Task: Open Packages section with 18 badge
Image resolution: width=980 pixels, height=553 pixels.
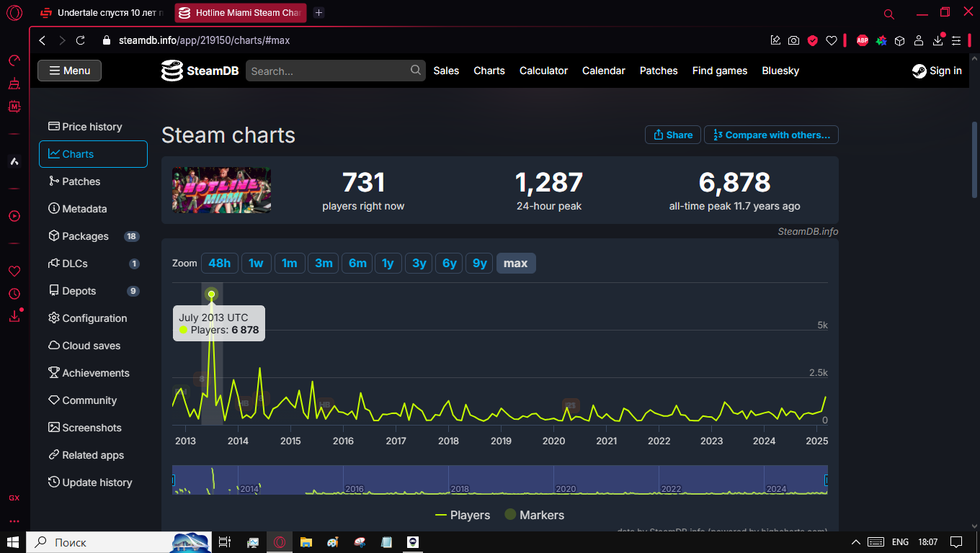Action: 93,236
